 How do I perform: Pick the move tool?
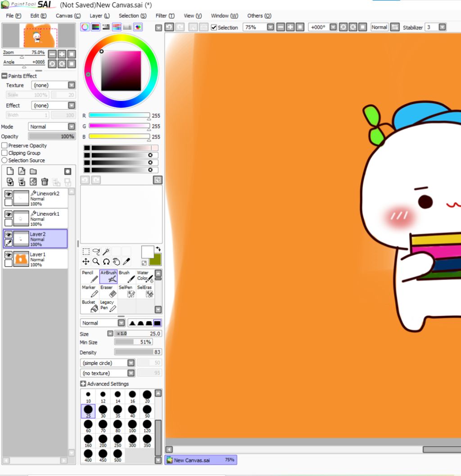(86, 262)
